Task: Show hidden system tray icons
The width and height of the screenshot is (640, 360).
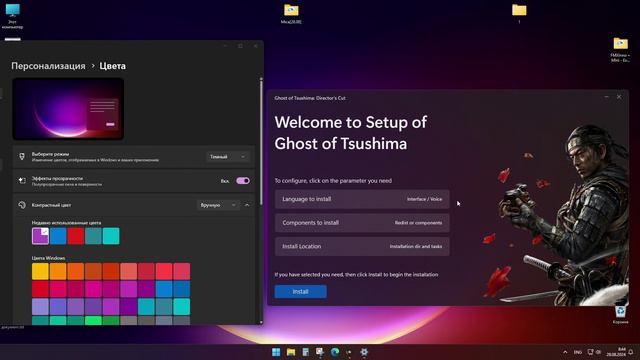Action: 565,352
